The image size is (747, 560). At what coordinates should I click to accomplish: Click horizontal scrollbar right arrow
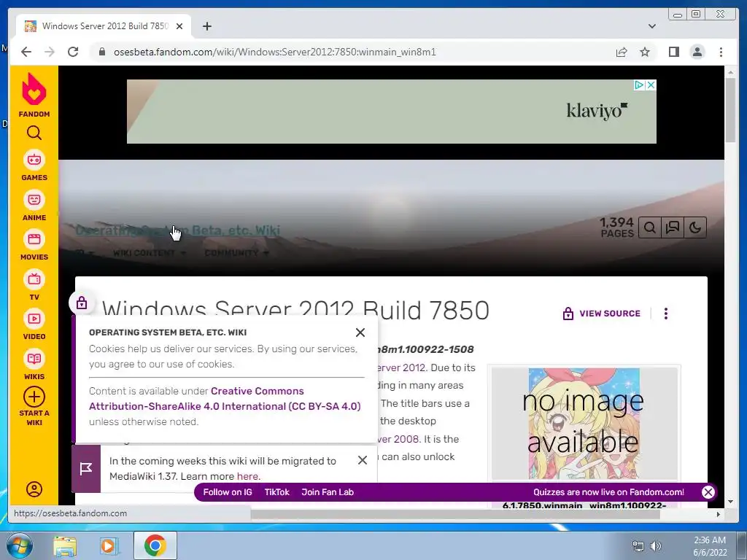click(718, 514)
